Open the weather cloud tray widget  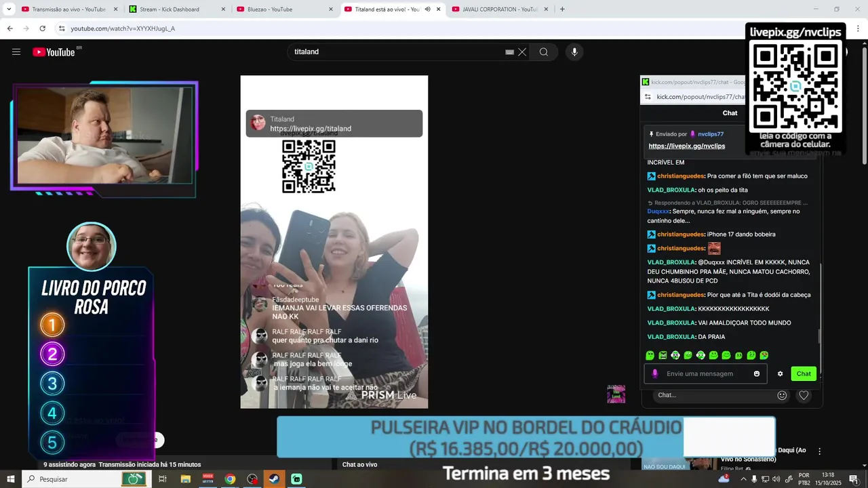724,479
